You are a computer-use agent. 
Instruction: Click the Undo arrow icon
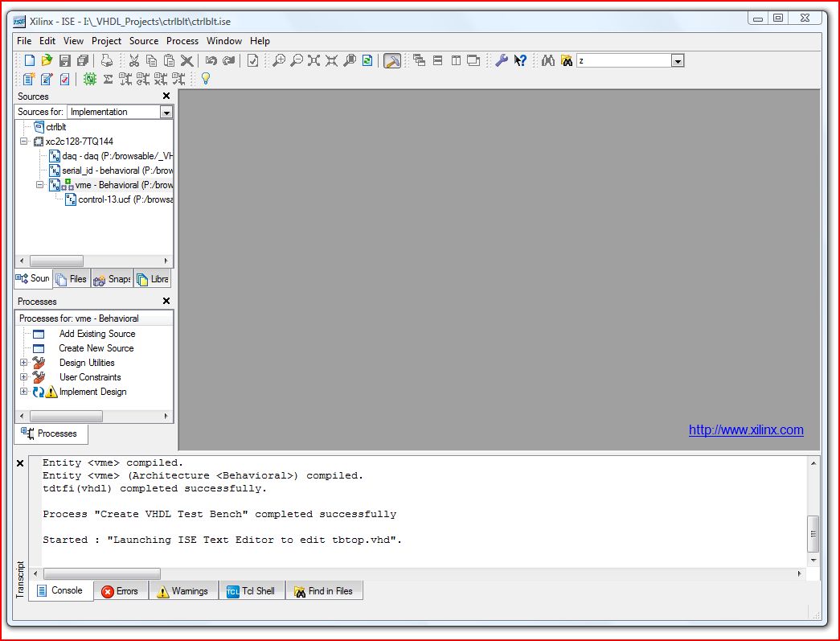click(211, 60)
